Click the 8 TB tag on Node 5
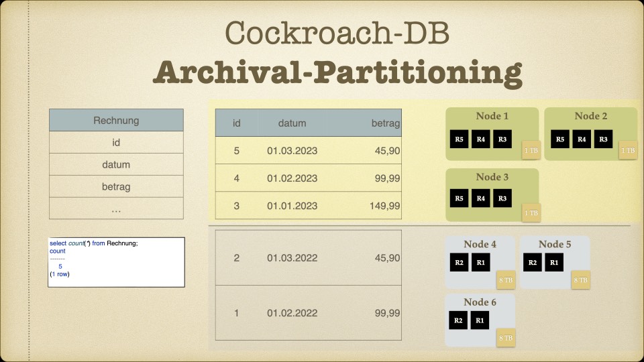 [x=580, y=280]
